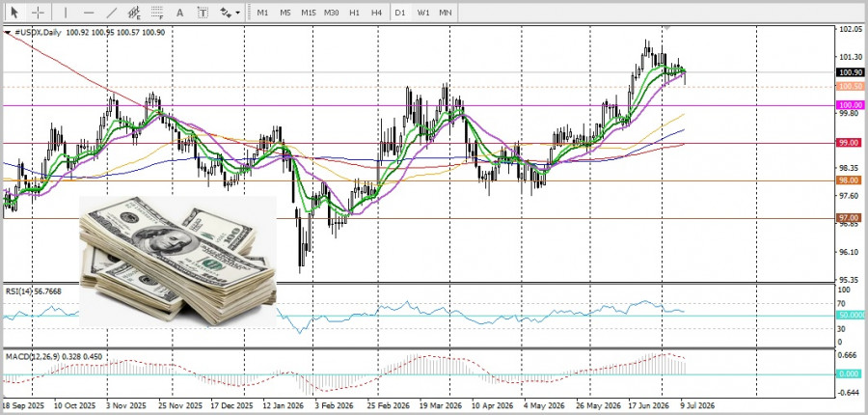
Task: Click the dollar bills image on chart
Action: [177, 261]
